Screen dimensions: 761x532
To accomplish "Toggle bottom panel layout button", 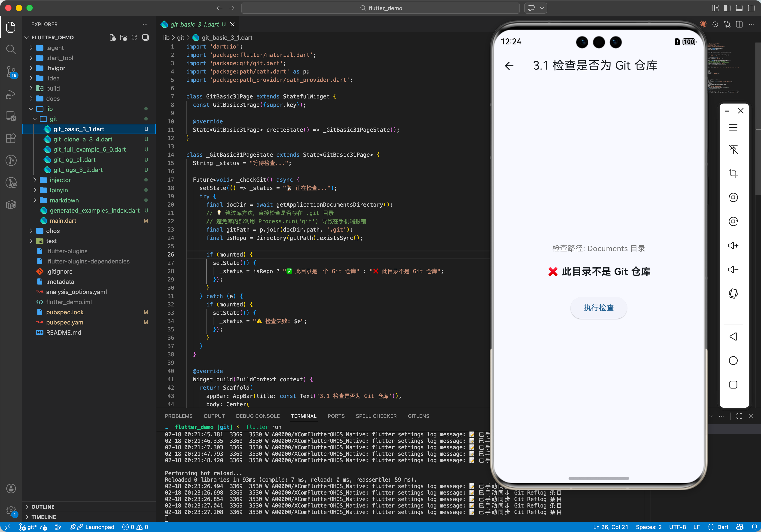I will tap(739, 8).
